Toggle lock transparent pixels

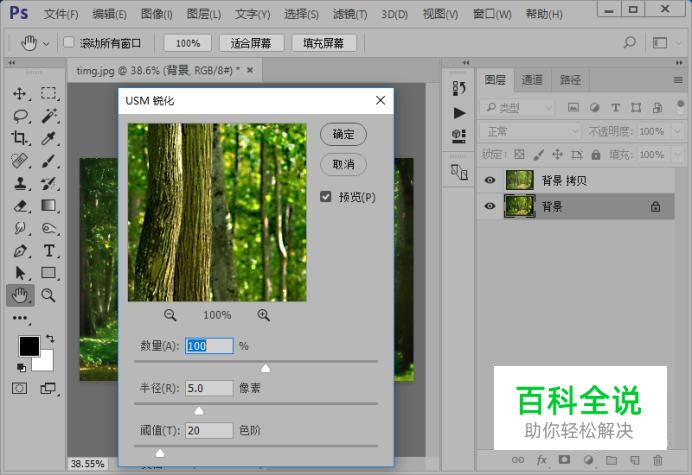point(519,155)
